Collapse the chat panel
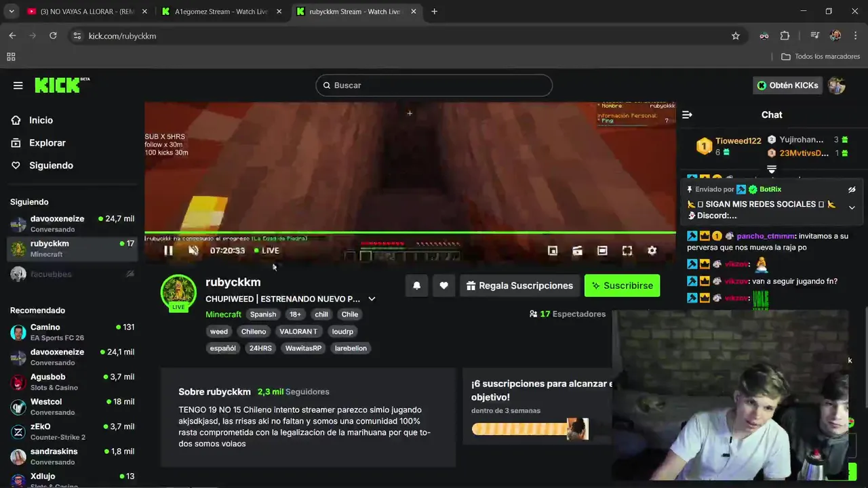The image size is (868, 488). (687, 115)
